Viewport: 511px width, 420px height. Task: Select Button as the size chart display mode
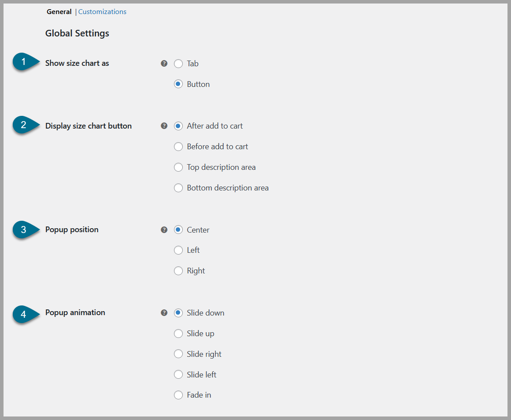(x=178, y=84)
